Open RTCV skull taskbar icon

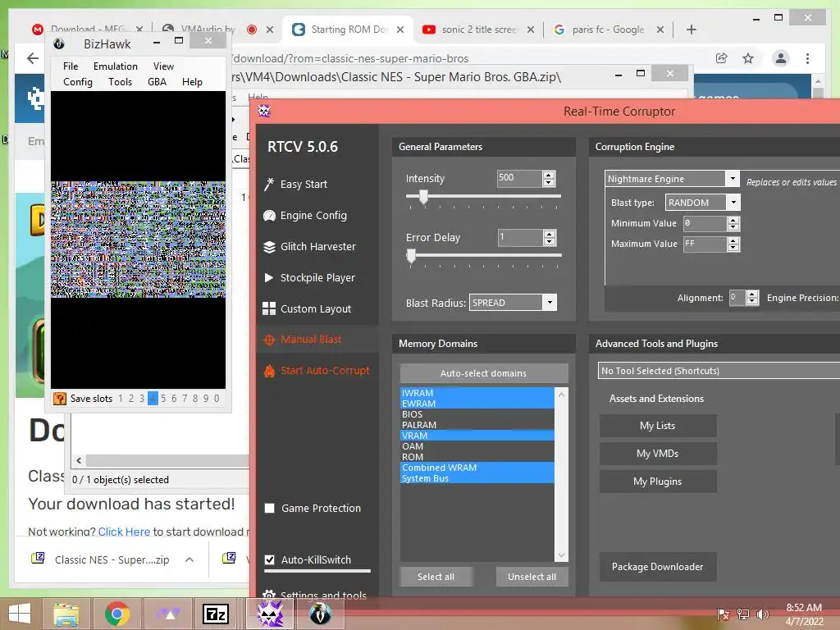point(270,614)
